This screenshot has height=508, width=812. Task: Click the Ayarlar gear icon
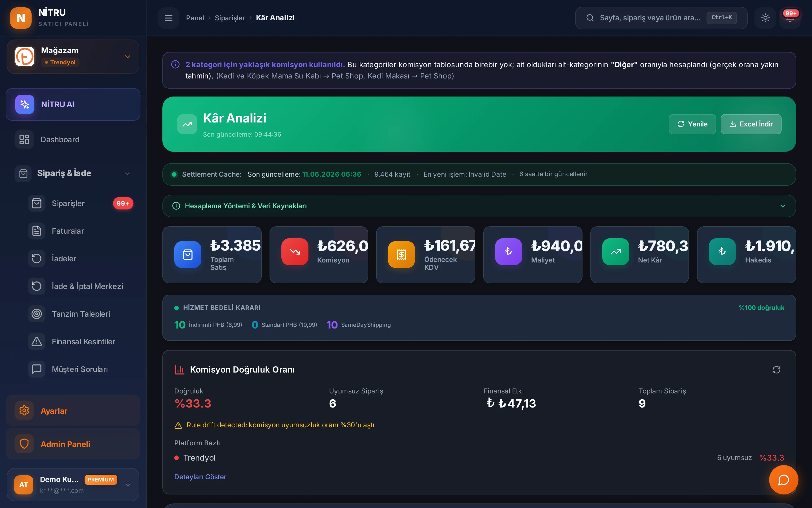(x=24, y=410)
